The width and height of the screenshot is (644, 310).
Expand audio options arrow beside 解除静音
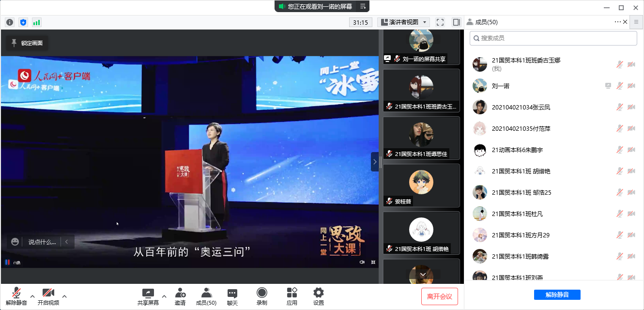click(x=32, y=296)
